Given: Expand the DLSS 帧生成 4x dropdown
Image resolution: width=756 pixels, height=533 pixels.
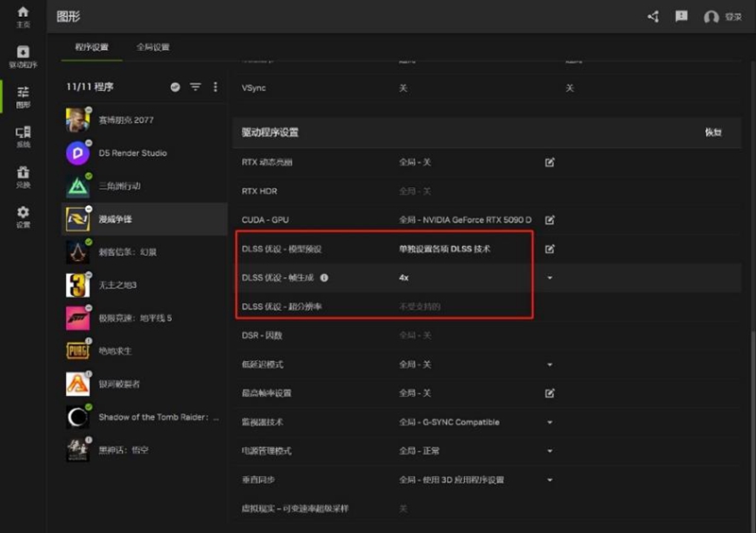Looking at the screenshot, I should click(549, 278).
